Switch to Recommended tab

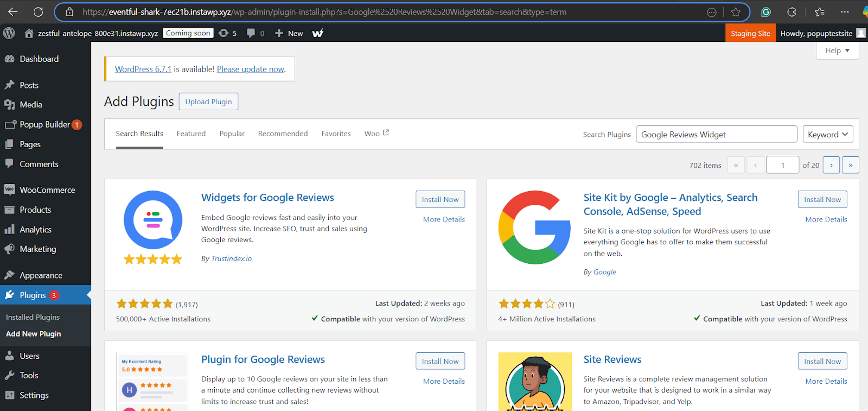[283, 134]
